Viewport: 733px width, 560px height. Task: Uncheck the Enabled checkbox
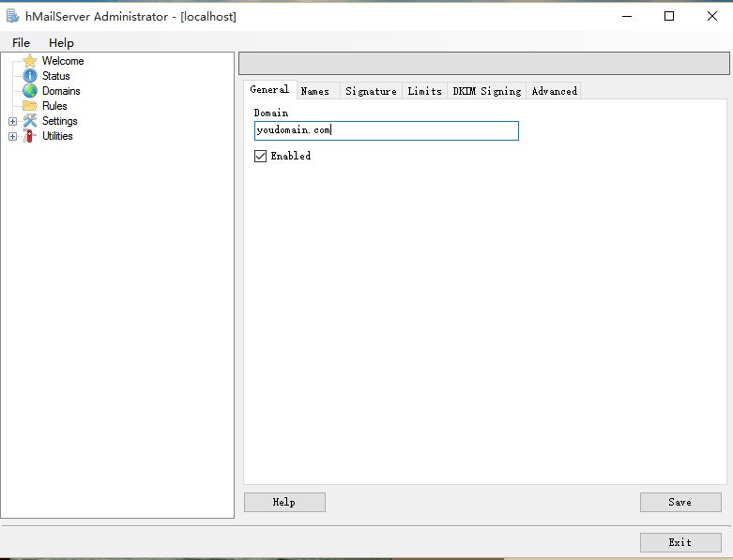pos(260,156)
